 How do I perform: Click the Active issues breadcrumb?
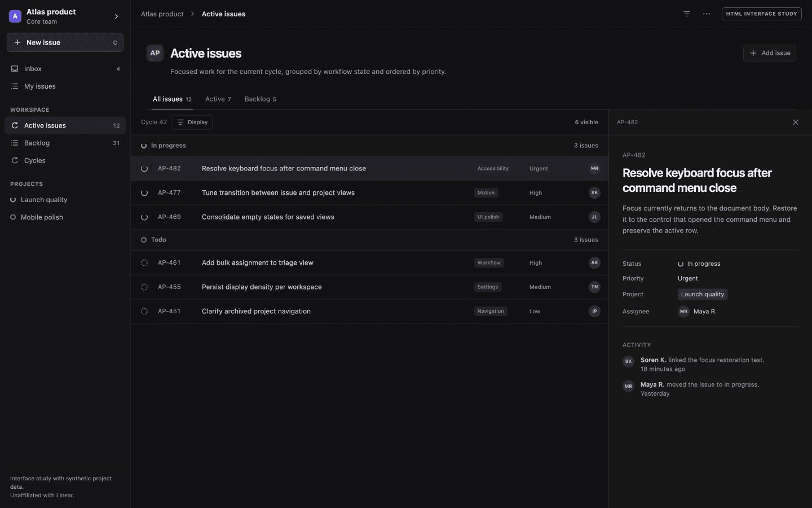point(223,14)
